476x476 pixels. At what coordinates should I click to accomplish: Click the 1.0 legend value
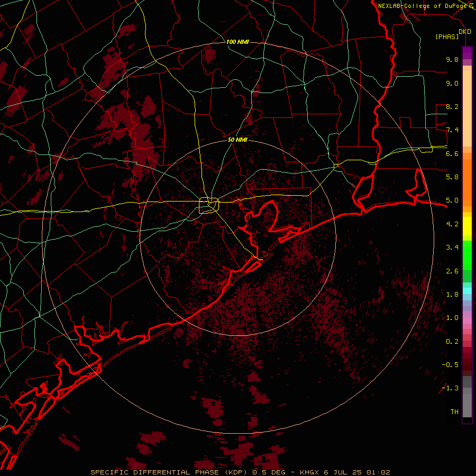pyautogui.click(x=452, y=318)
